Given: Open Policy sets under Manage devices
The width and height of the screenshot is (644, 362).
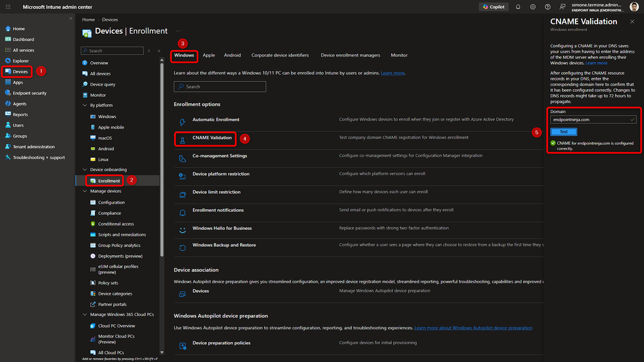Looking at the screenshot, I should coord(108,283).
